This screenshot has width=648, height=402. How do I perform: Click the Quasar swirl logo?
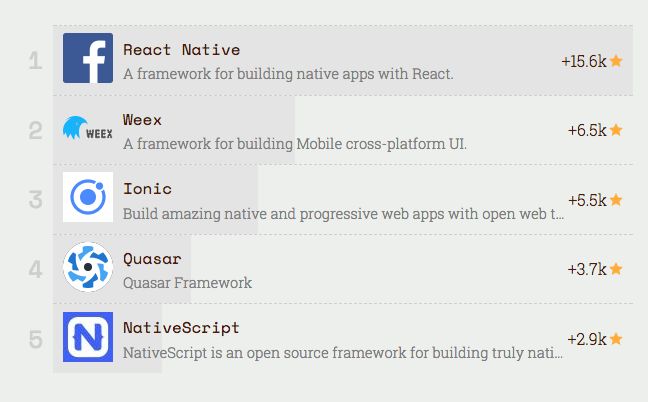point(88,267)
